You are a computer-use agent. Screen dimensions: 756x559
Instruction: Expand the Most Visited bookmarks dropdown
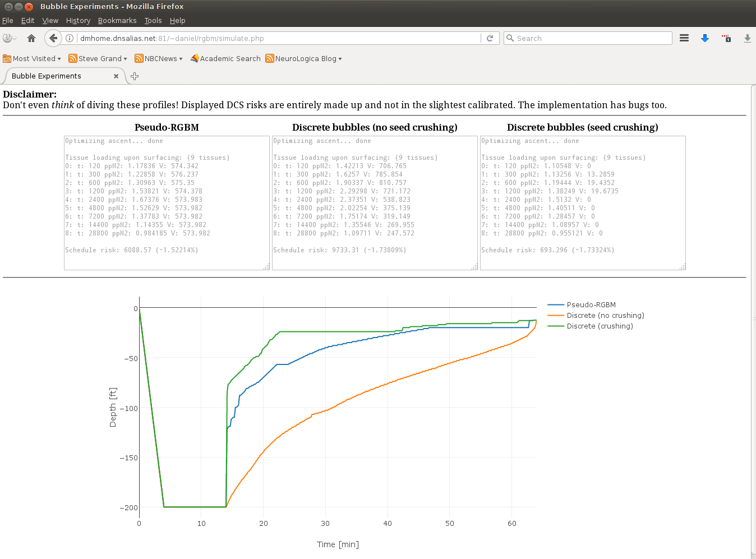59,59
